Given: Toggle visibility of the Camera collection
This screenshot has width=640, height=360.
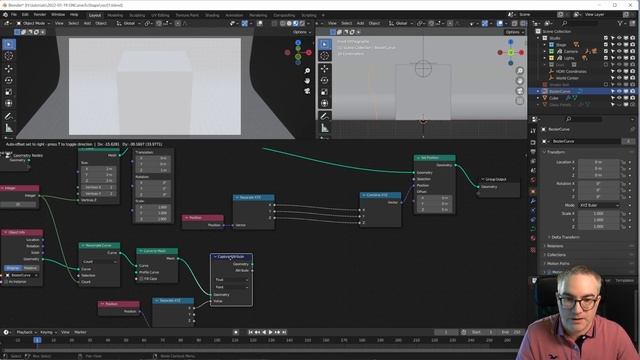Looking at the screenshot, I should 619,51.
